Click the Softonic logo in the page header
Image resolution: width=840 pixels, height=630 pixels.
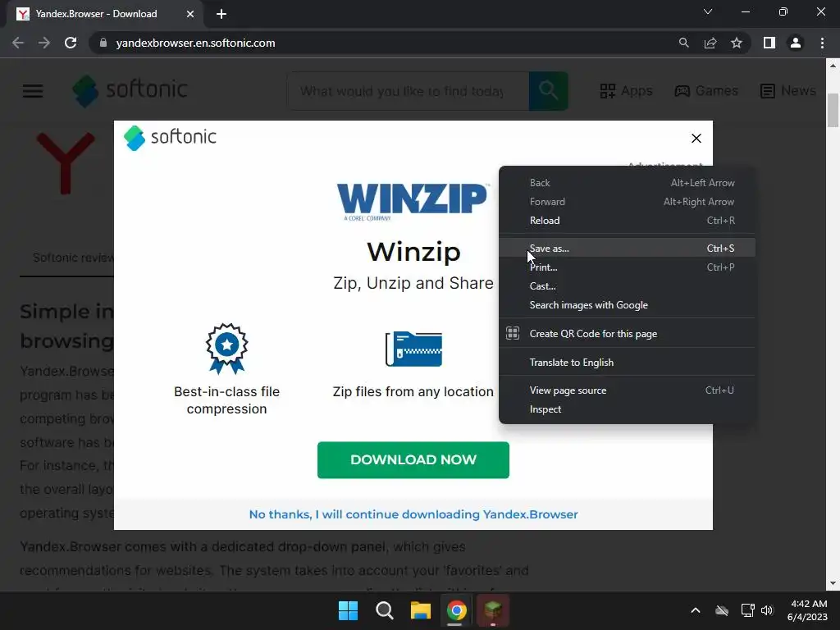130,90
